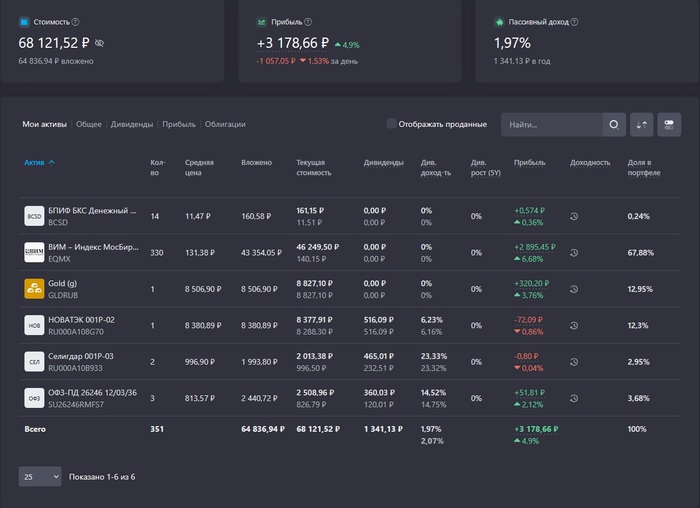Switch to the Дивиденды tab
Screen dimensions: 700x508
[x=131, y=124]
